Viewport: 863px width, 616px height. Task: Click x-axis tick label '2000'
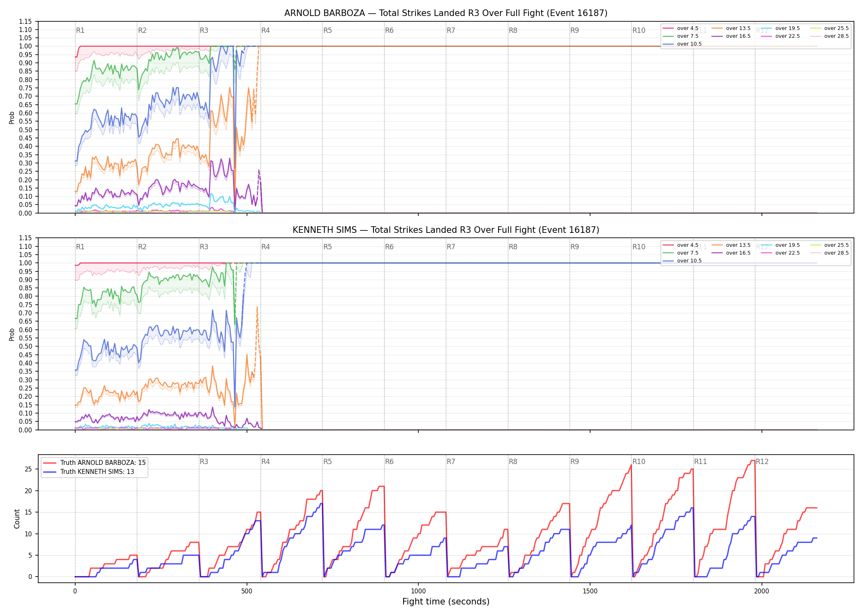pos(761,591)
